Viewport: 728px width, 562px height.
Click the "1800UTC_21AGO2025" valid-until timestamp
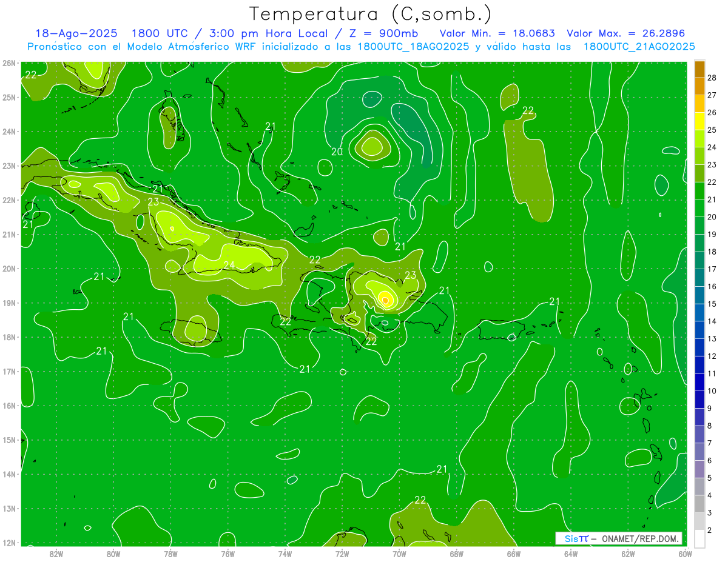(x=639, y=47)
